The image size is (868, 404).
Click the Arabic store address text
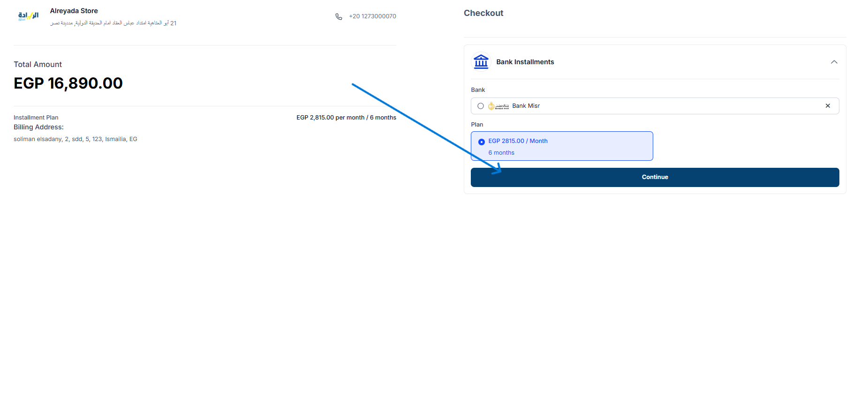113,23
